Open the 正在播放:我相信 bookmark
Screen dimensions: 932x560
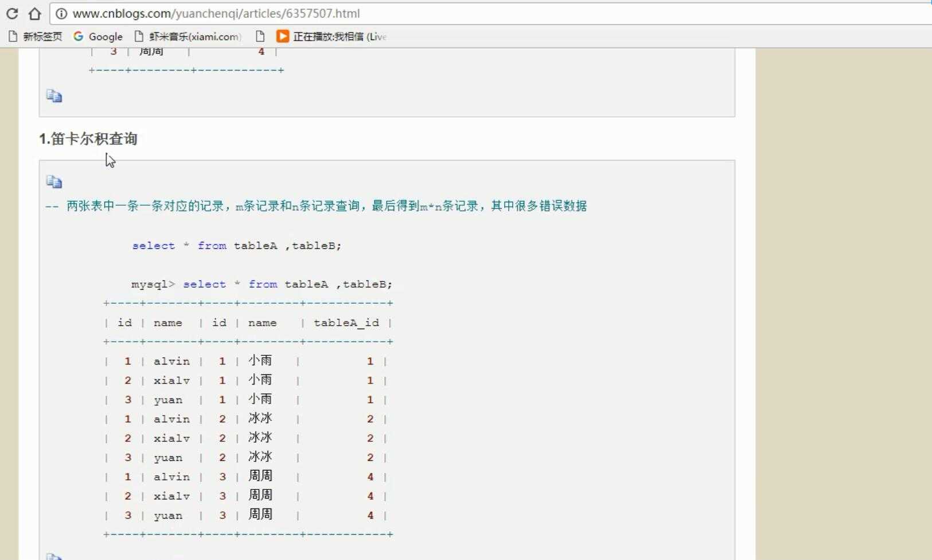pyautogui.click(x=331, y=37)
